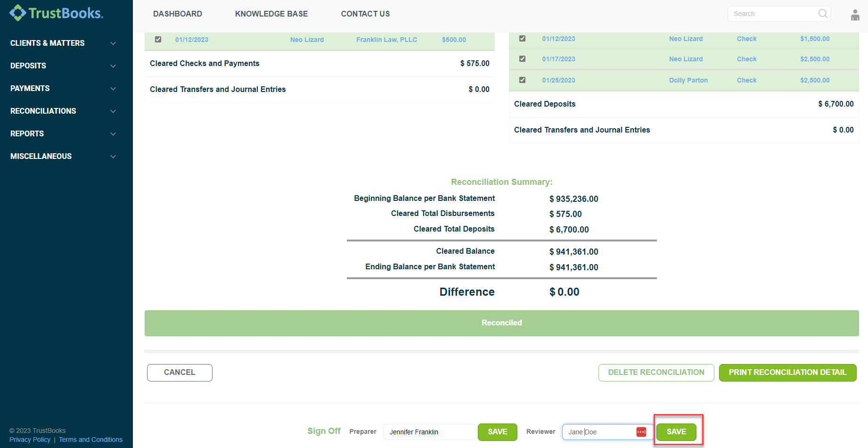Click Check in the $1,500.00 deposit row
The width and height of the screenshot is (868, 448).
746,39
